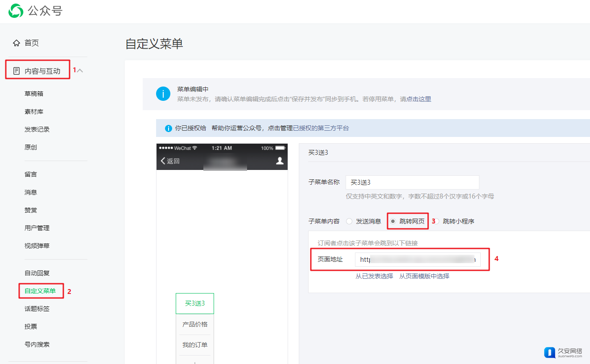Click the home icon beside 首页
The height and width of the screenshot is (364, 590).
[x=17, y=43]
